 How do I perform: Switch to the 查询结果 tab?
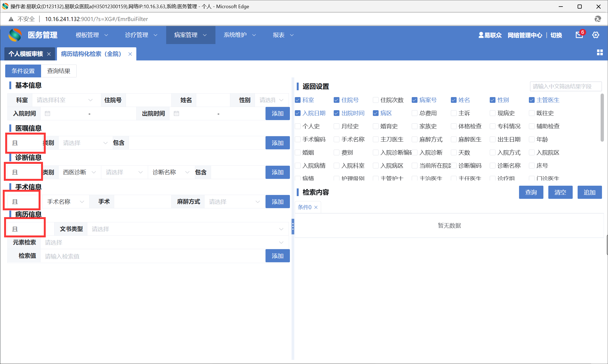59,71
